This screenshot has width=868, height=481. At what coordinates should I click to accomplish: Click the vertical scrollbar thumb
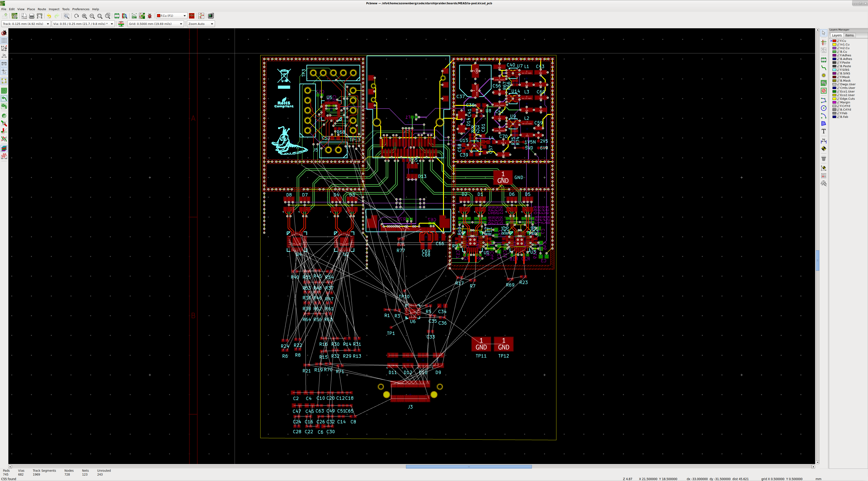tap(817, 260)
